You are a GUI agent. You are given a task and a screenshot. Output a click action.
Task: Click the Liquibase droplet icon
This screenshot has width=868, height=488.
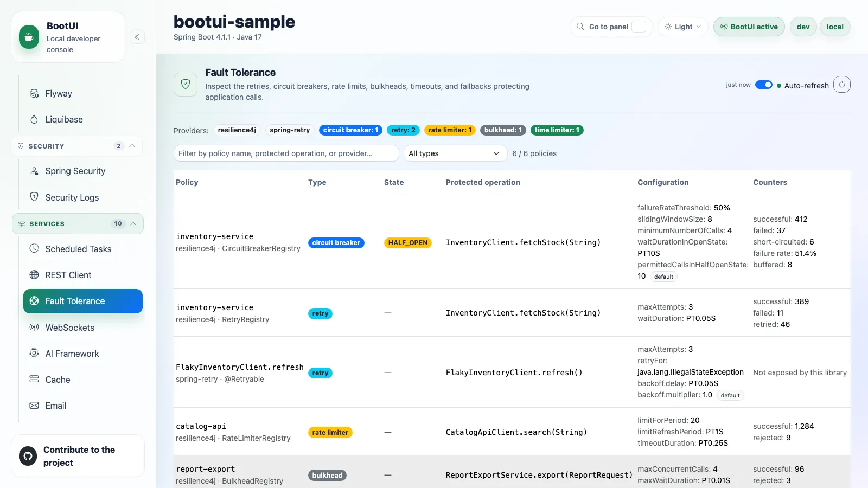pyautogui.click(x=34, y=119)
